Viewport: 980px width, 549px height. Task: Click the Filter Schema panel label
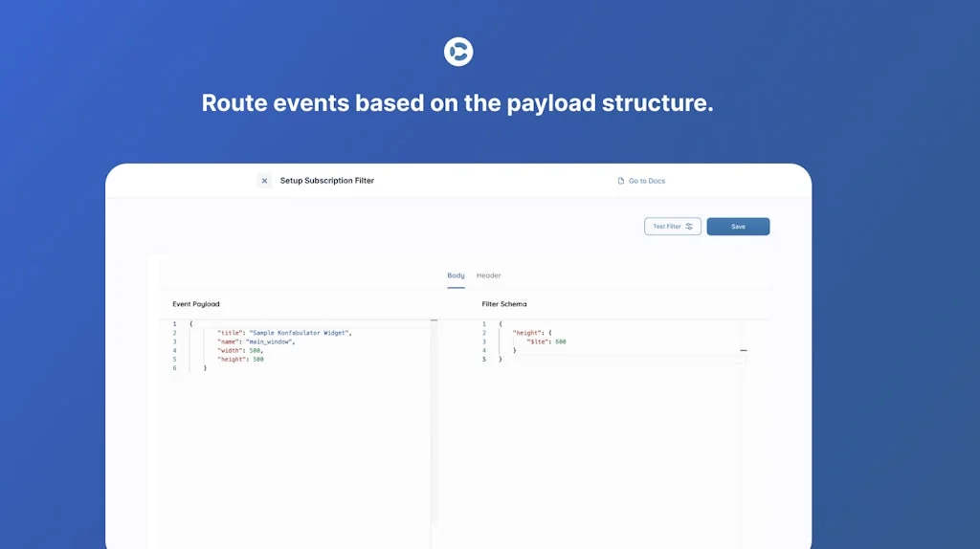(504, 304)
